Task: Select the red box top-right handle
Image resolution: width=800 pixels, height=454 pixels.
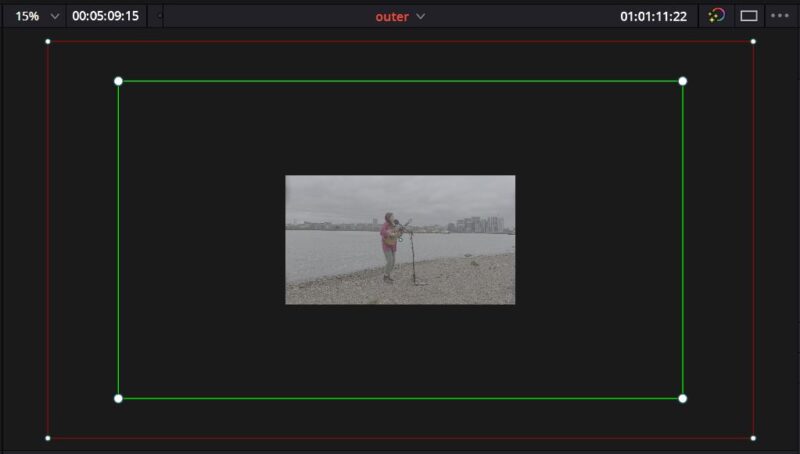Action: pos(753,41)
